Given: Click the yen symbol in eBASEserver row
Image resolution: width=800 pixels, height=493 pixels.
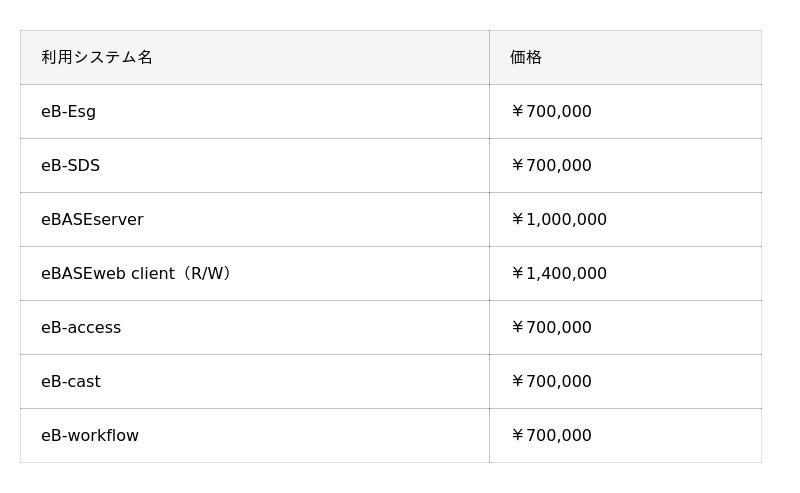Looking at the screenshot, I should (517, 219).
